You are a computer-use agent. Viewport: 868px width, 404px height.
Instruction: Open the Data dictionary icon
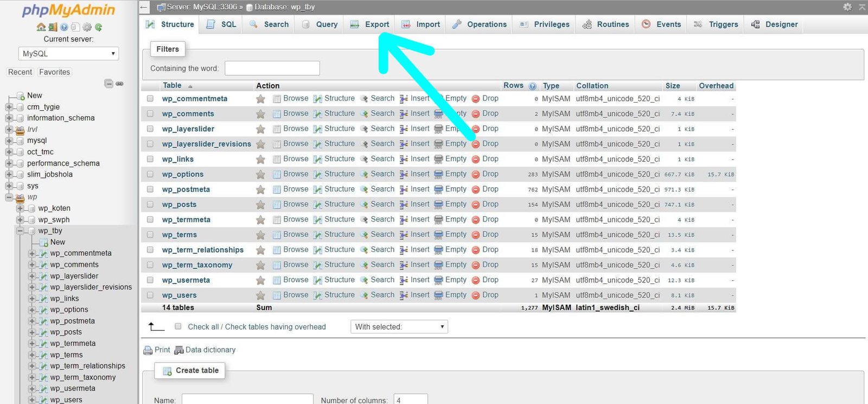(x=179, y=350)
